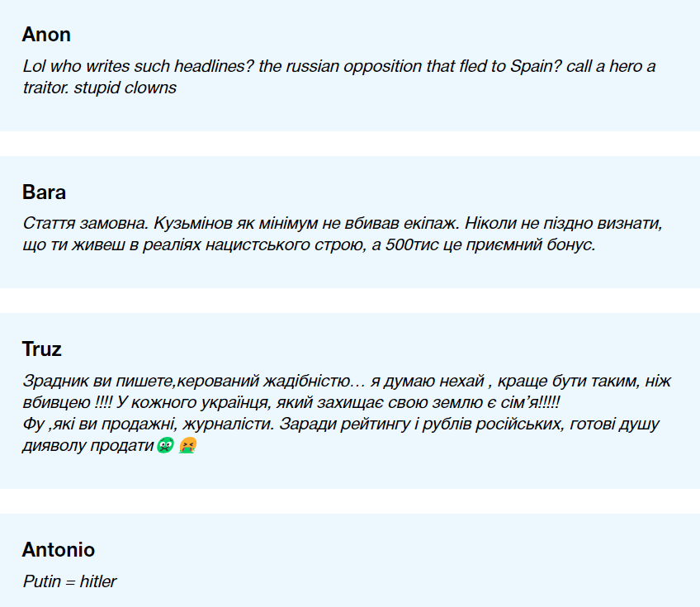Click the words 'дияволу продати' in Truz's comment
The width and height of the screenshot is (700, 607).
[87, 446]
